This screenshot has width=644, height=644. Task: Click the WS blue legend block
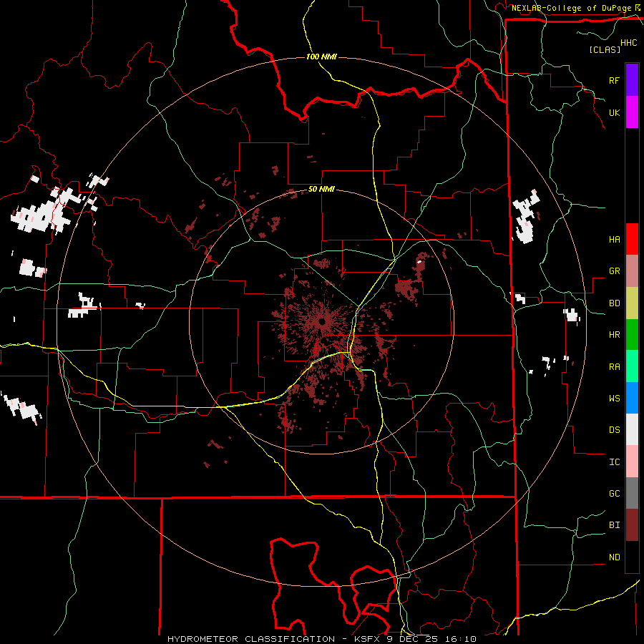tap(632, 398)
